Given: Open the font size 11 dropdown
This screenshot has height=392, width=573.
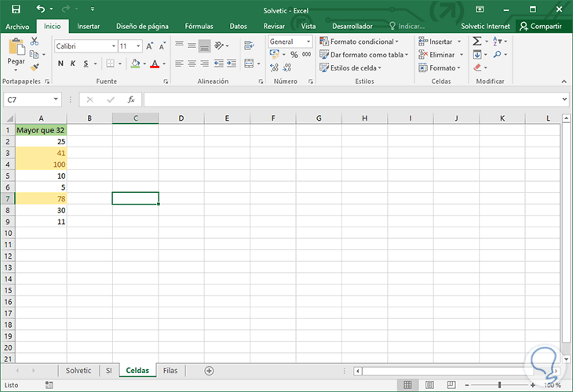Looking at the screenshot, I should click(138, 46).
